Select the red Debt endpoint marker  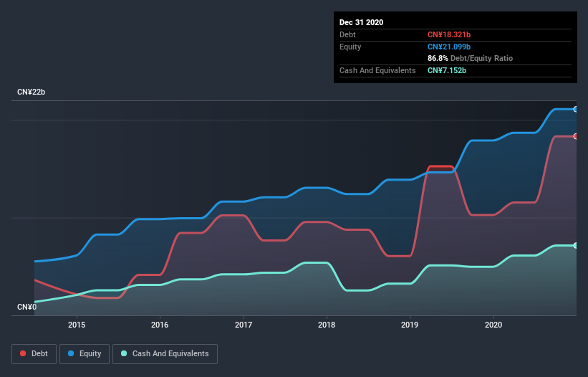(576, 136)
